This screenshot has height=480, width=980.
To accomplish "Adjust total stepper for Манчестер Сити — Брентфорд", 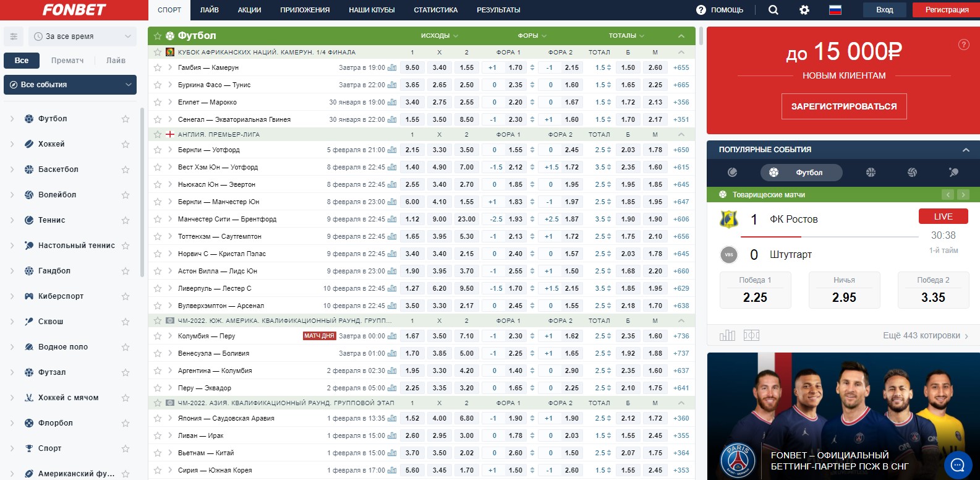I will pos(608,219).
